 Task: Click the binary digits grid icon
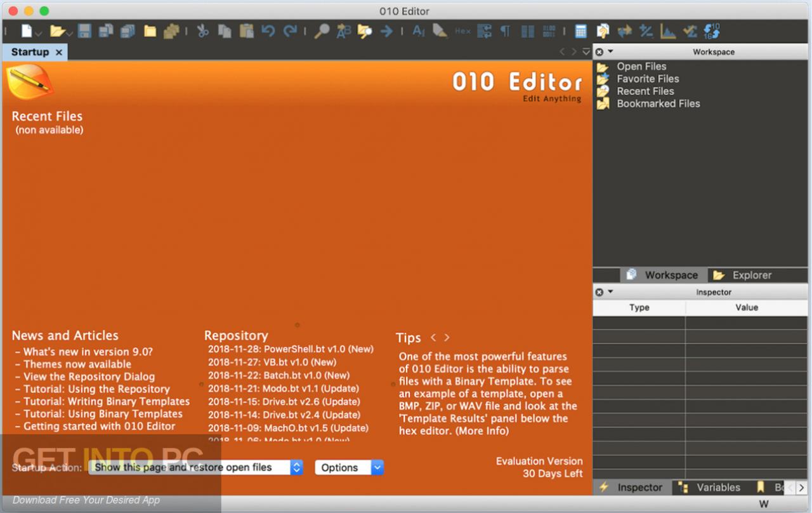coord(549,30)
